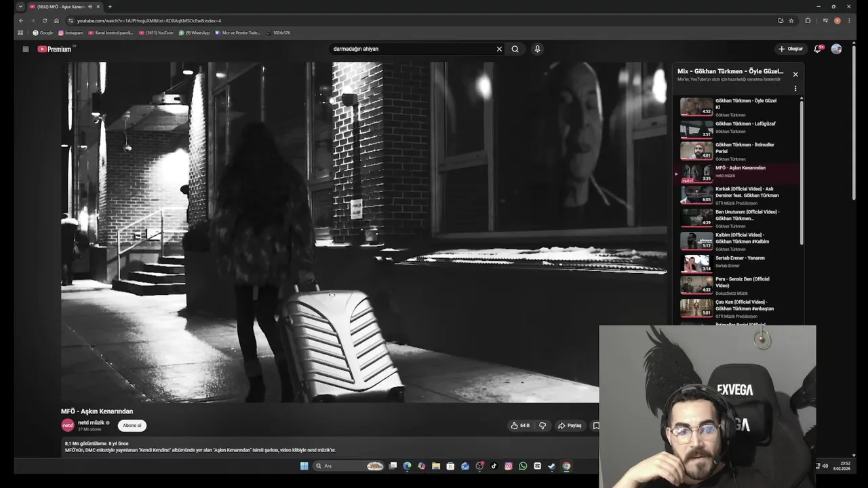Image resolution: width=868 pixels, height=488 pixels.
Task: Open a new Chrome tab
Action: coord(110,7)
